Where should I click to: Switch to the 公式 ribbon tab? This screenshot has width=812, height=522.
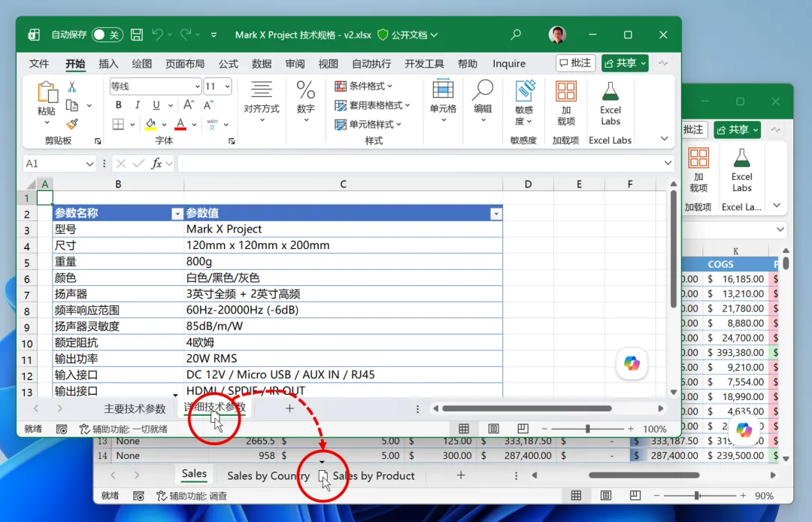coord(228,64)
